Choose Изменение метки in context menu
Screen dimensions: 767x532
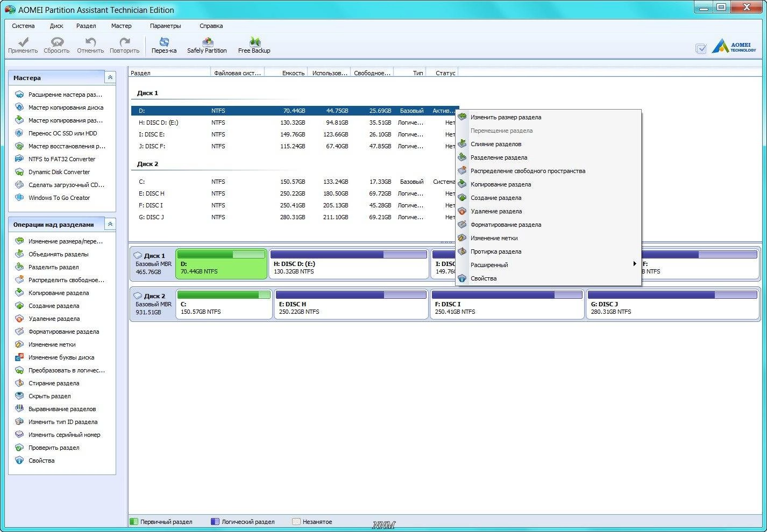click(548, 238)
